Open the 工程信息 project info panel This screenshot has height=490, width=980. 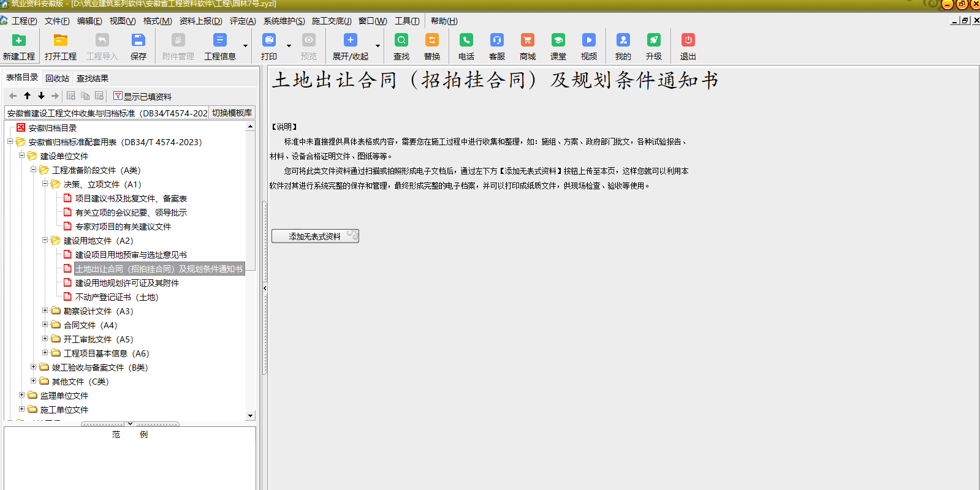219,41
